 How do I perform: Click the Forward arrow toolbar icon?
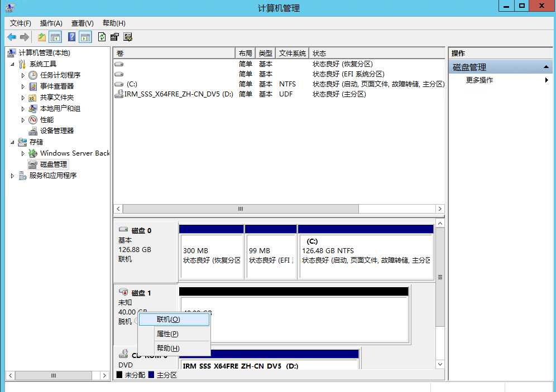(24, 37)
